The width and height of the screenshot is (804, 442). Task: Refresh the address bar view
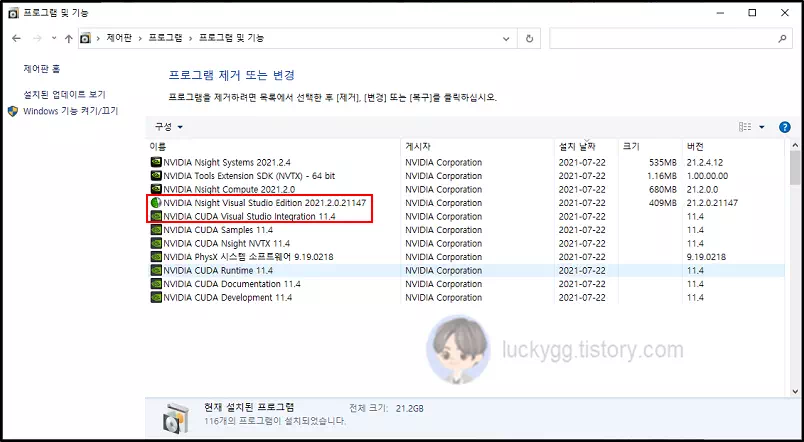pyautogui.click(x=529, y=38)
